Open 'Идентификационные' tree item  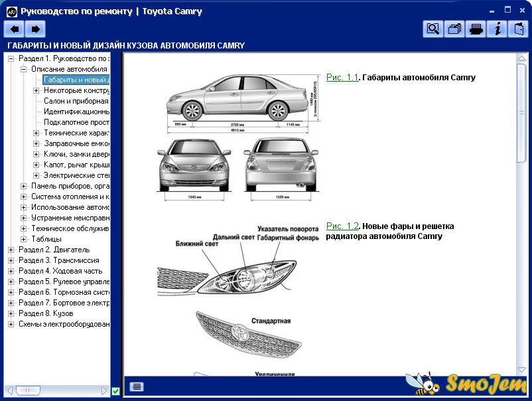point(77,112)
